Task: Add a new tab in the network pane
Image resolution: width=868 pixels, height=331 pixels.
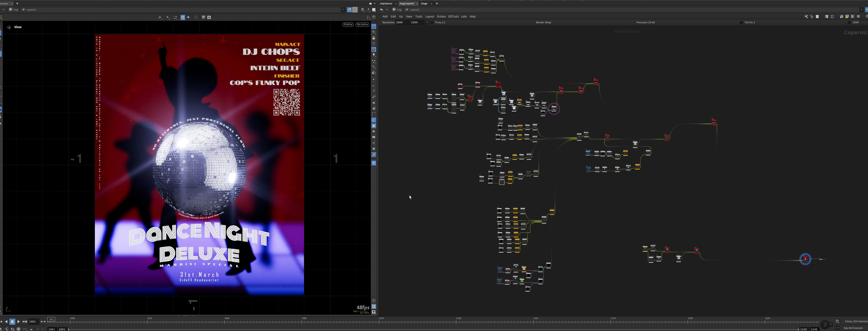Action: pos(437,3)
